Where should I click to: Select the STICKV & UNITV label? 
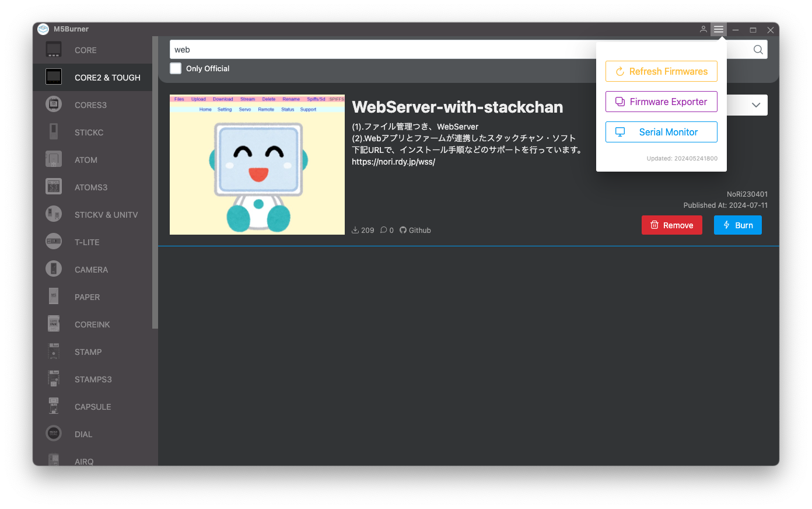[x=106, y=215]
